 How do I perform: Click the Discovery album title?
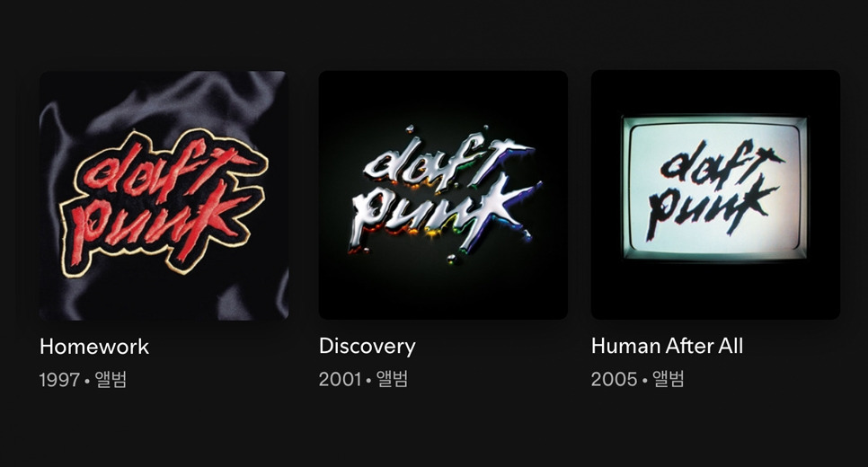click(367, 347)
